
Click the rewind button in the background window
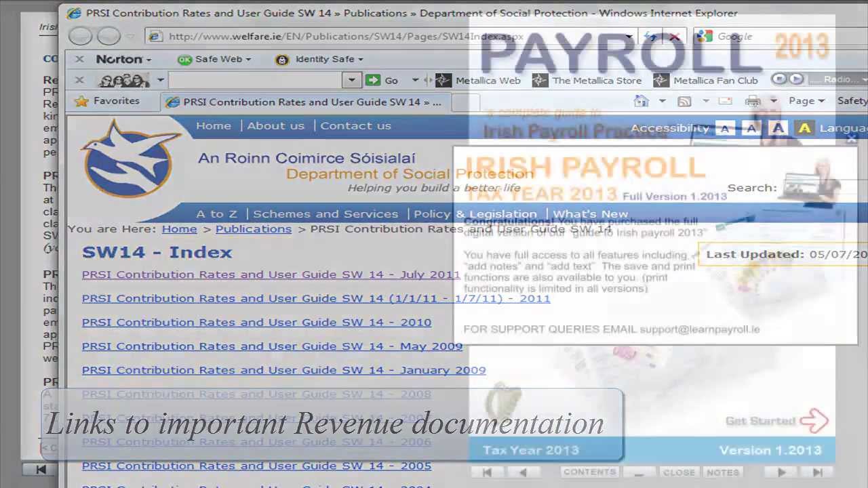(41, 468)
